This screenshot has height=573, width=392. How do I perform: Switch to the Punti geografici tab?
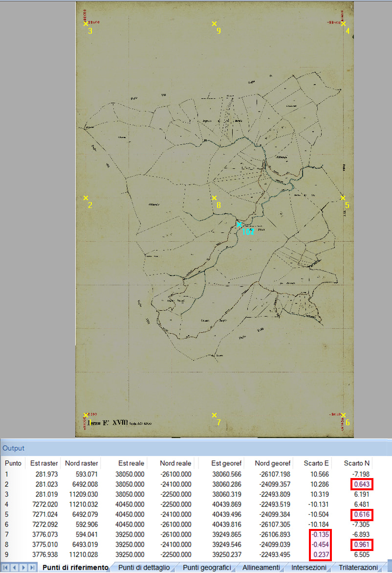tap(206, 568)
